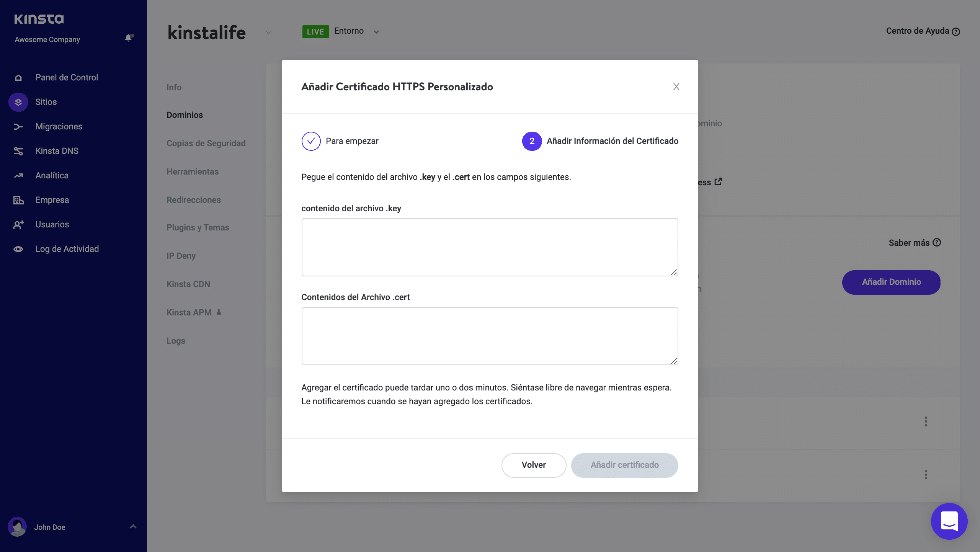The height and width of the screenshot is (552, 980).
Task: Click the Añadir certificado button
Action: pyautogui.click(x=624, y=465)
